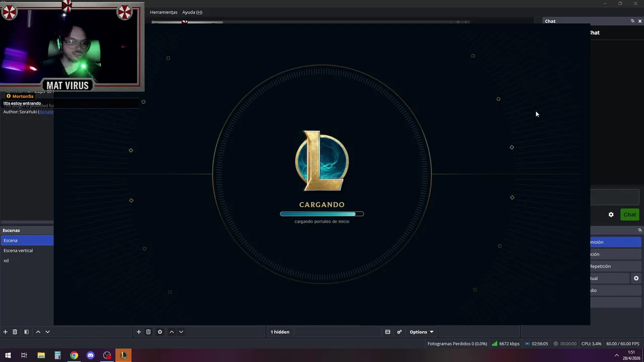Viewport: 644px width, 362px height.
Task: Click the donate link by SoraYuki
Action: point(46,112)
